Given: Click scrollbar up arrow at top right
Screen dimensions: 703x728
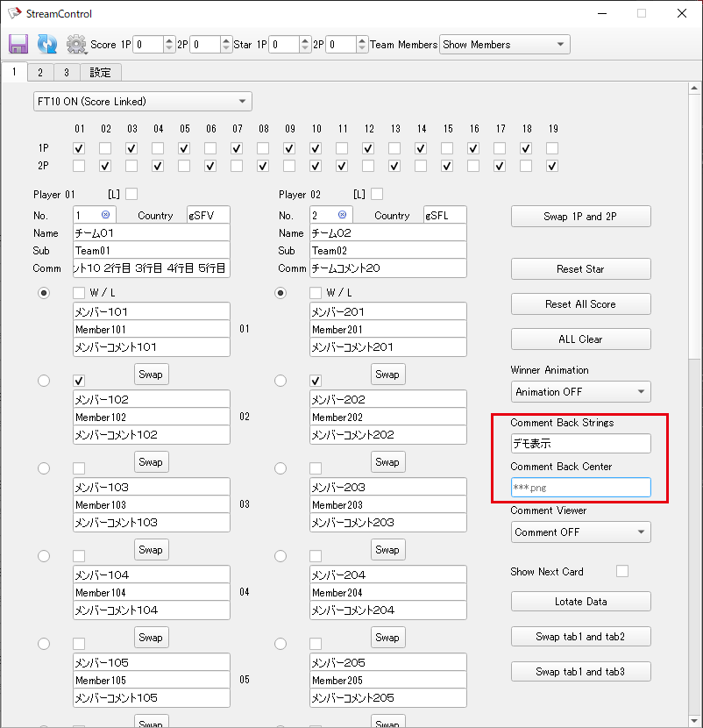Looking at the screenshot, I should [694, 88].
